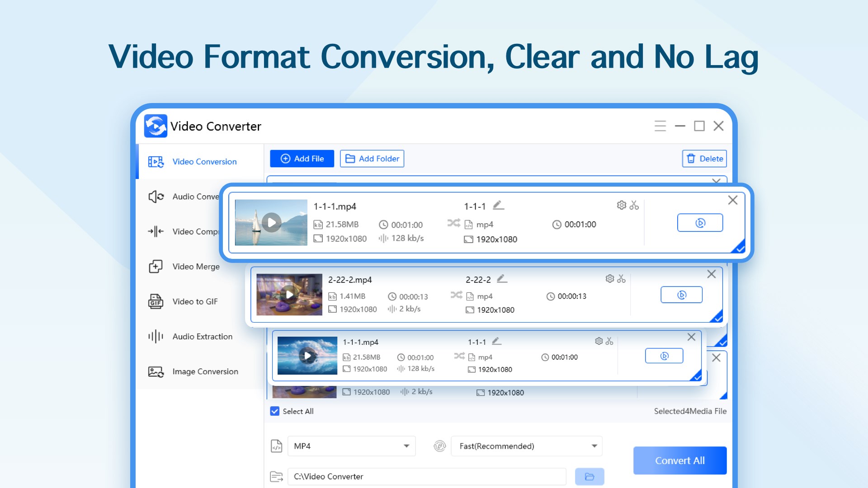Select Audio Extraction in sidebar
The image size is (868, 488).
[x=202, y=337]
